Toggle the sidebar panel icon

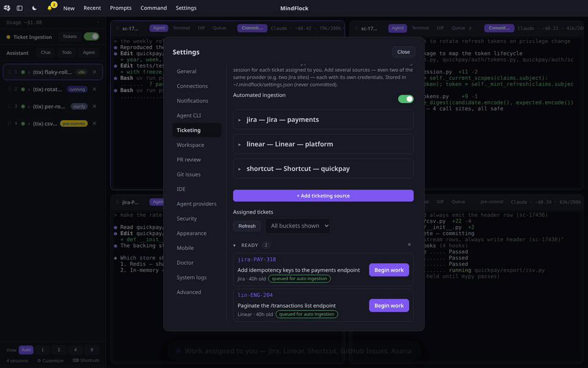20,8
